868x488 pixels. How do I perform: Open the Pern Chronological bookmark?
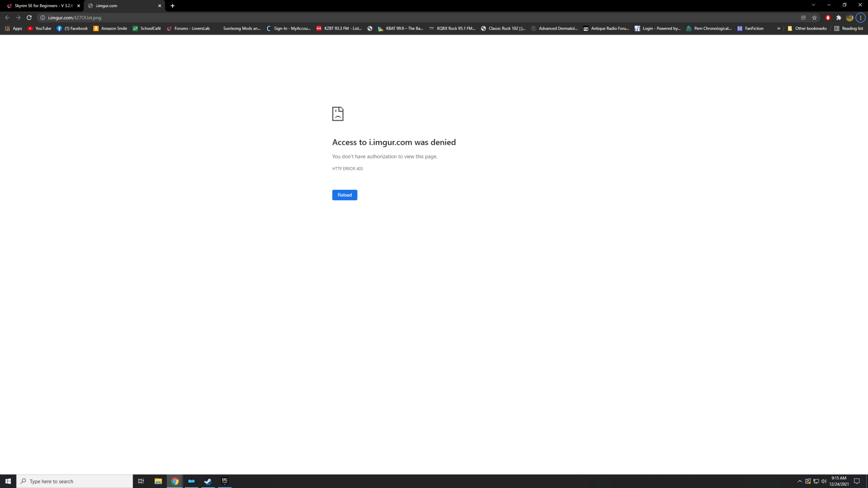pyautogui.click(x=709, y=28)
